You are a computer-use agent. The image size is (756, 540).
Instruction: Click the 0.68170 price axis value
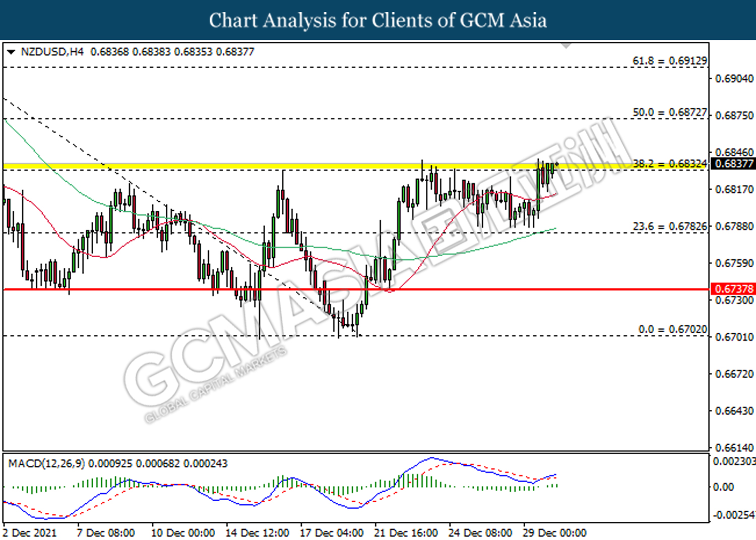[x=735, y=190]
